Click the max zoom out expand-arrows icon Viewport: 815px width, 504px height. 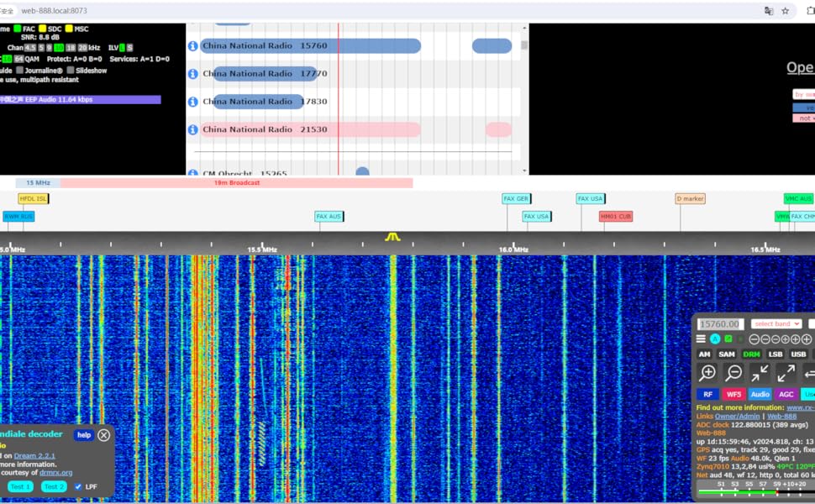786,373
